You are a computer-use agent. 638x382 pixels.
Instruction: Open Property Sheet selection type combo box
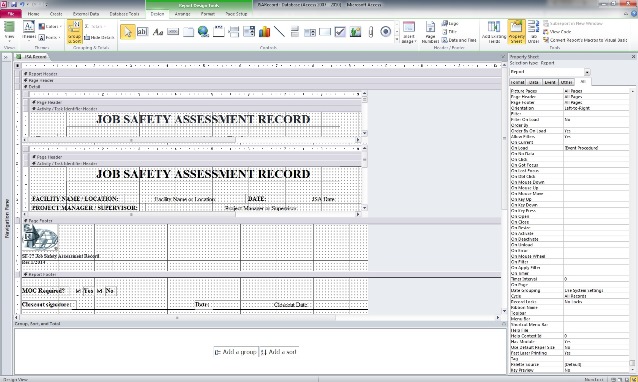tap(550, 72)
